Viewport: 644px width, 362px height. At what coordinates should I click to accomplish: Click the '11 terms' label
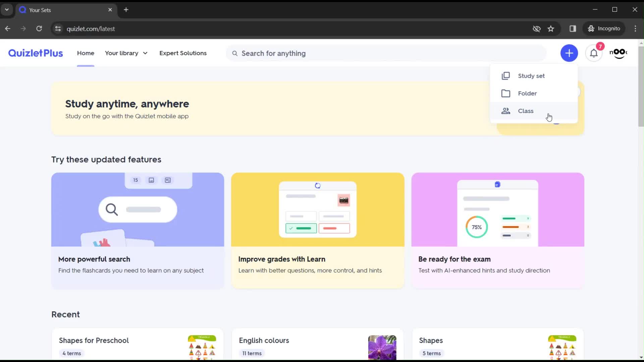click(x=252, y=353)
